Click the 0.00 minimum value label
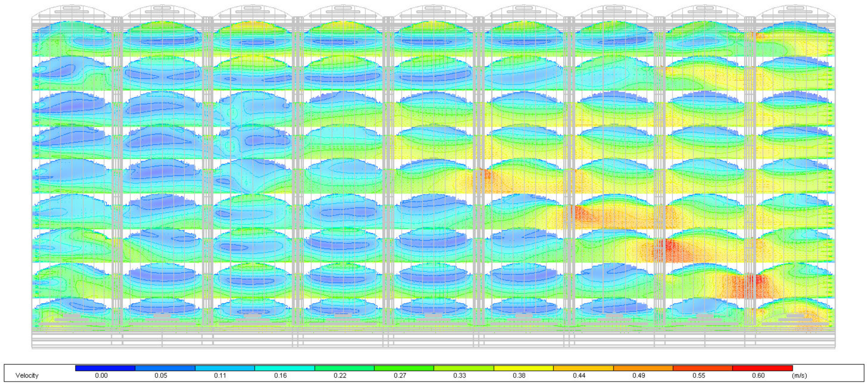The height and width of the screenshot is (386, 868). coord(101,376)
